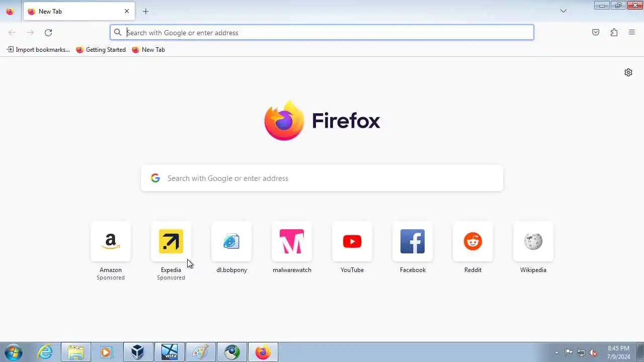The image size is (644, 362).
Task: Close the New Tab tab
Action: click(x=127, y=11)
